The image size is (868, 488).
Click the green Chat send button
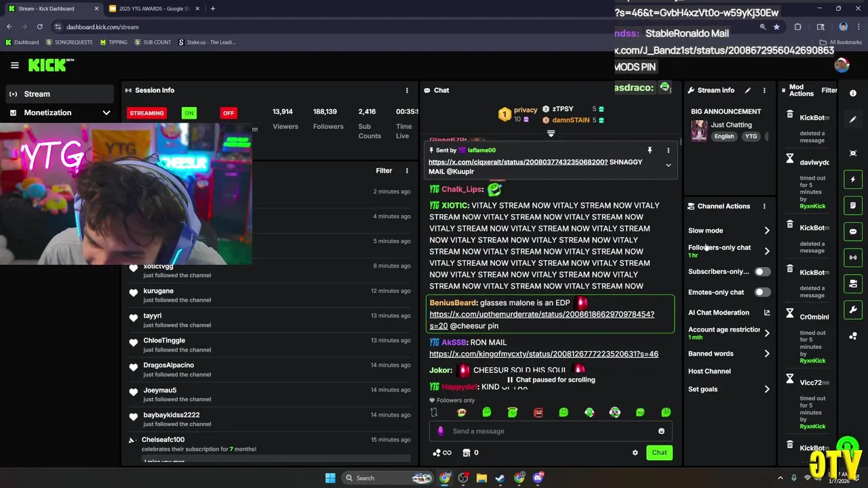point(659,453)
